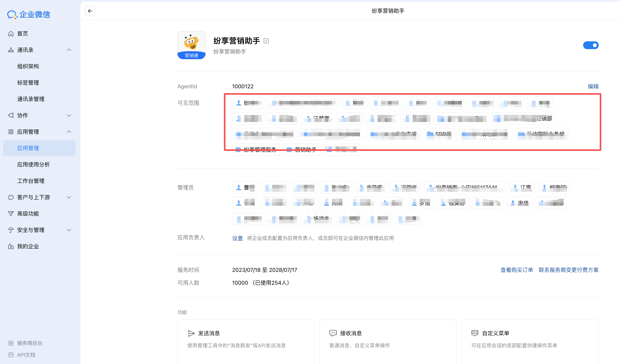Click 联系服务商变更付费方案 link
The height and width of the screenshot is (364, 619).
tap(568, 270)
